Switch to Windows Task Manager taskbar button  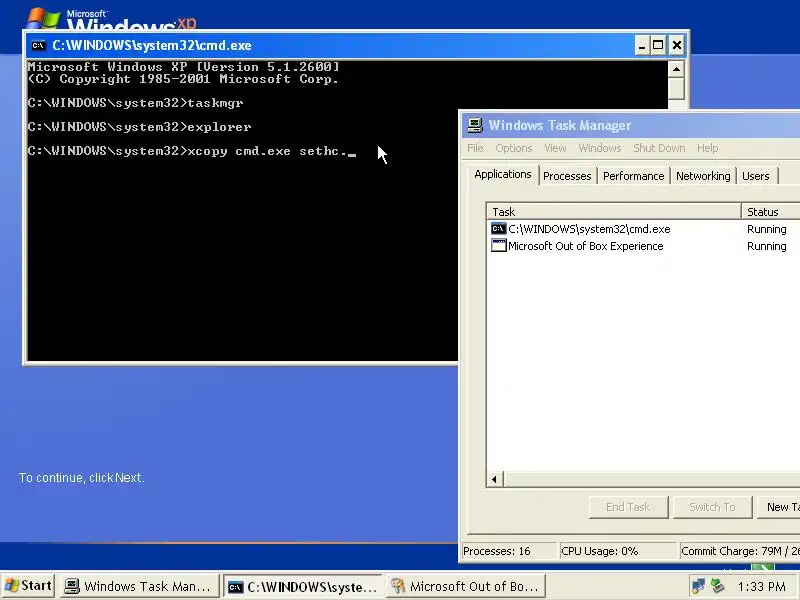(140, 586)
